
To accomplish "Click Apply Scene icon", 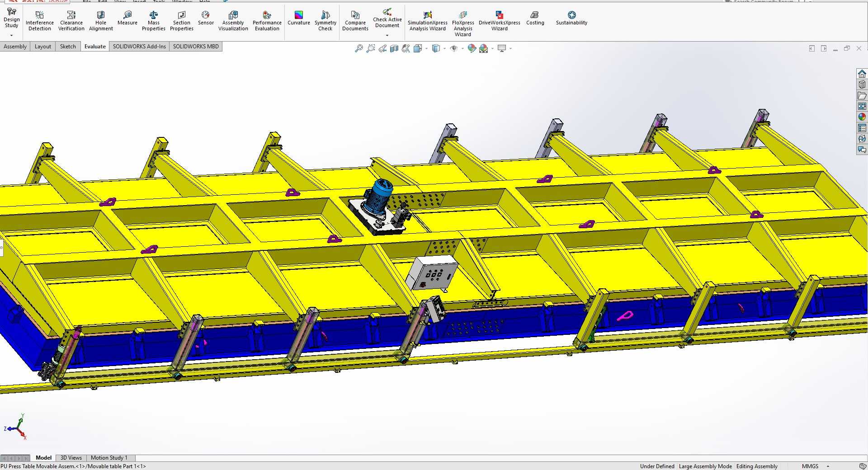I will (484, 48).
